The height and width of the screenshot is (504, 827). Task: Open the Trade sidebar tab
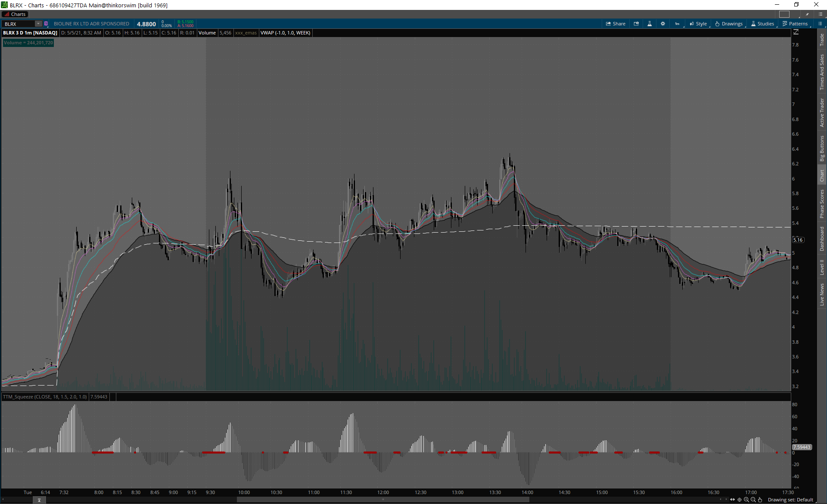[x=822, y=40]
